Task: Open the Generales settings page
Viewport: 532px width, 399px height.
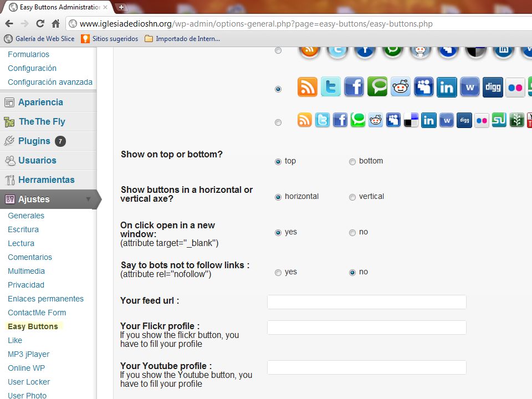Action: click(x=26, y=216)
